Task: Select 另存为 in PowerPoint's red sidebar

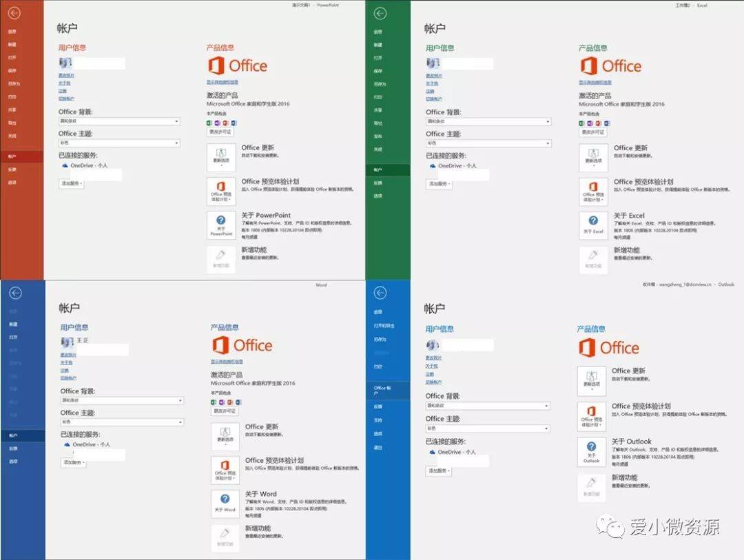Action: point(14,83)
